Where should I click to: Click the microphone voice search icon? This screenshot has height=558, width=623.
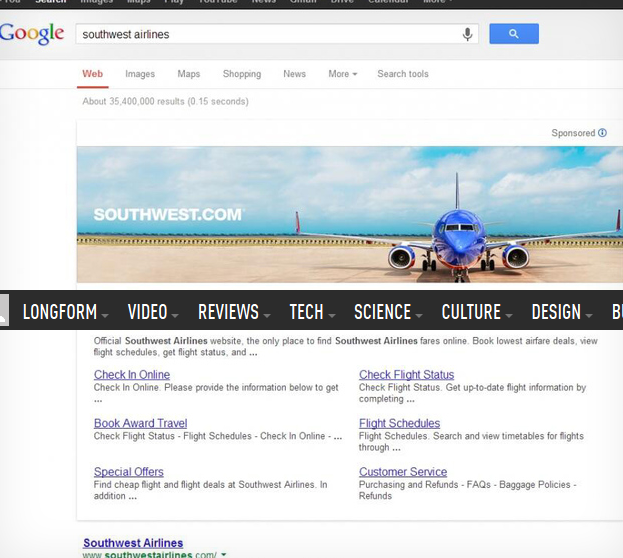pos(468,34)
